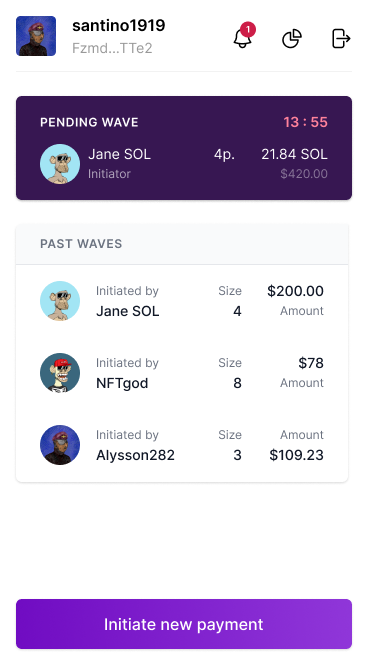Click santino1919 profile avatar
The height and width of the screenshot is (665, 368).
(x=36, y=36)
